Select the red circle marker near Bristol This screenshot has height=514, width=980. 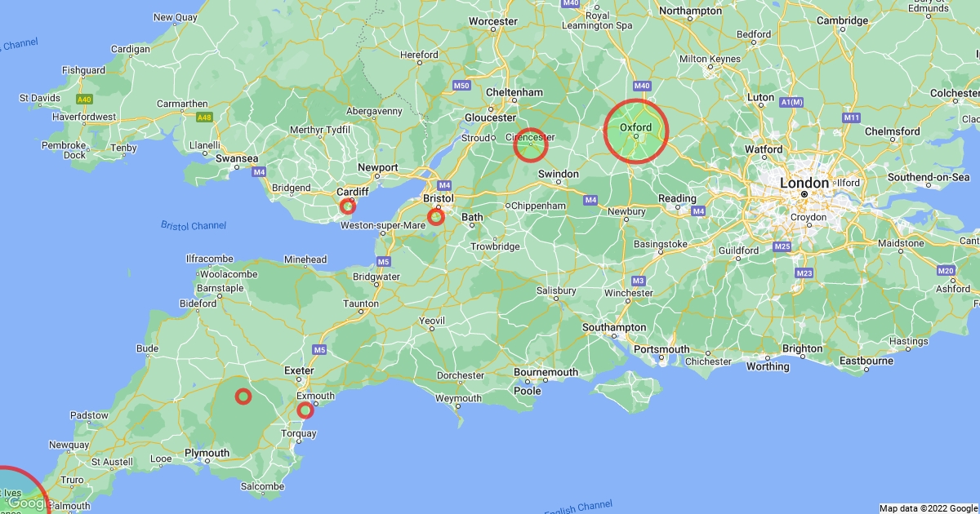[x=436, y=217]
